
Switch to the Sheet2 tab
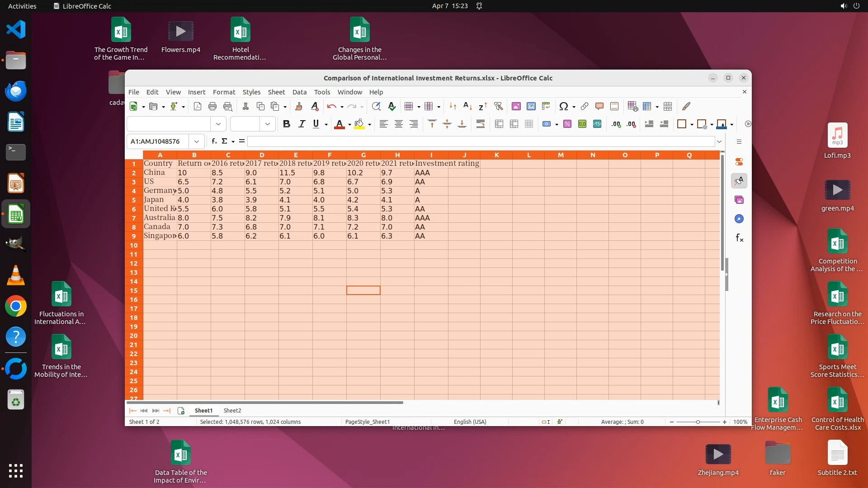232,411
